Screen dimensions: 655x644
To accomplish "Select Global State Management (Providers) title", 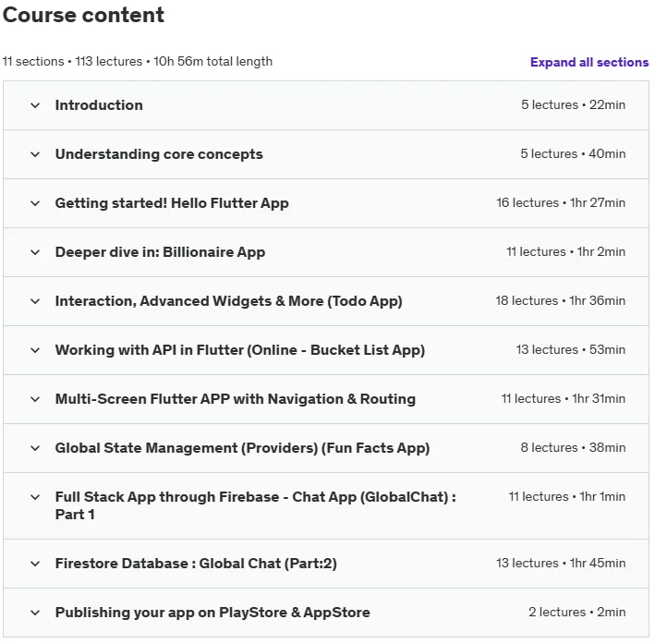I will (242, 448).
